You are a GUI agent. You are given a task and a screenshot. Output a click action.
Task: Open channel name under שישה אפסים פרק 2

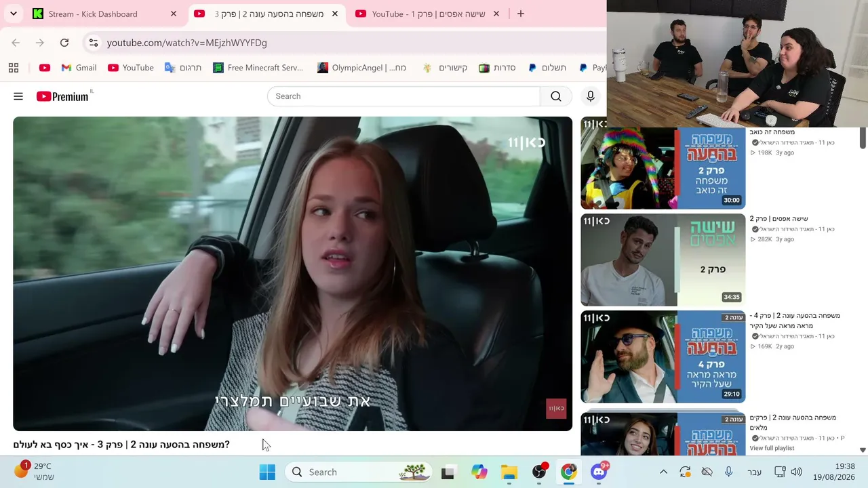pos(797,229)
